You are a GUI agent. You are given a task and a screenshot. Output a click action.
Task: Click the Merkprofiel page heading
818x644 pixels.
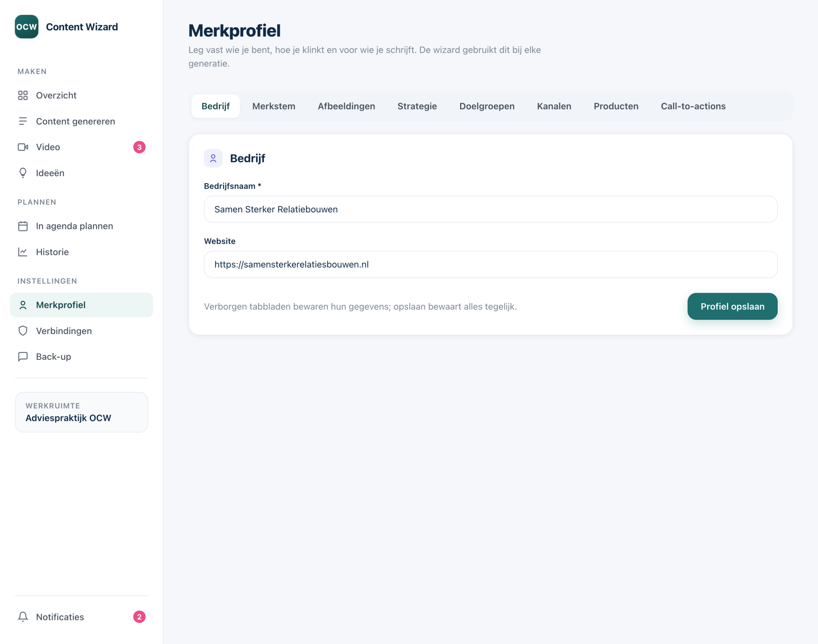click(x=234, y=31)
